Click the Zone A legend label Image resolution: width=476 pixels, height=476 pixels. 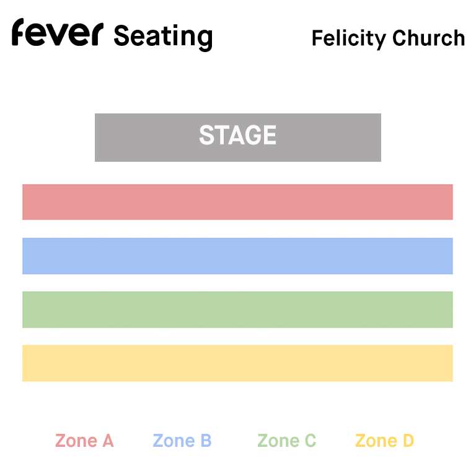(84, 441)
